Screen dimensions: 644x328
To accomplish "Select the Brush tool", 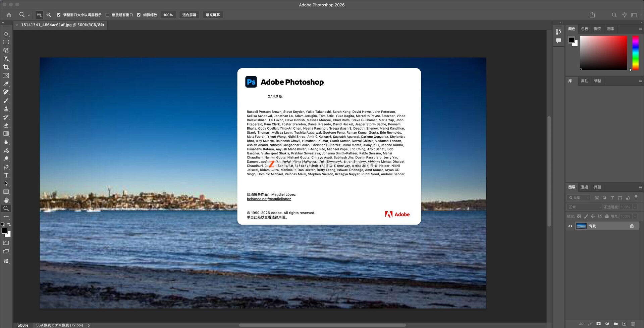I will [6, 100].
